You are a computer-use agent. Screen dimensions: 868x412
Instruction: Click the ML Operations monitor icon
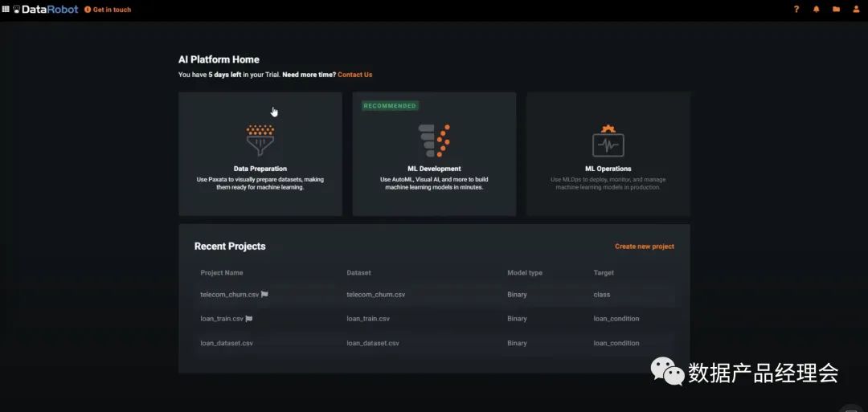[x=608, y=141]
